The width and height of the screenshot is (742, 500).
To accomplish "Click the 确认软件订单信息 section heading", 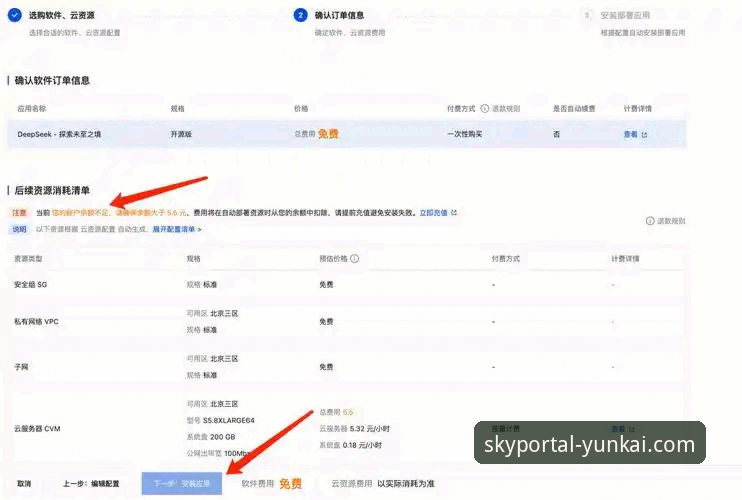I will tap(52, 80).
